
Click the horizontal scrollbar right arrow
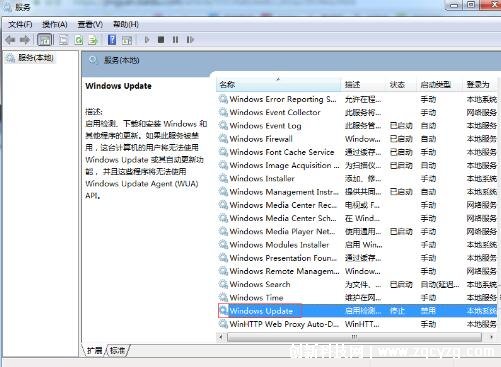491,337
